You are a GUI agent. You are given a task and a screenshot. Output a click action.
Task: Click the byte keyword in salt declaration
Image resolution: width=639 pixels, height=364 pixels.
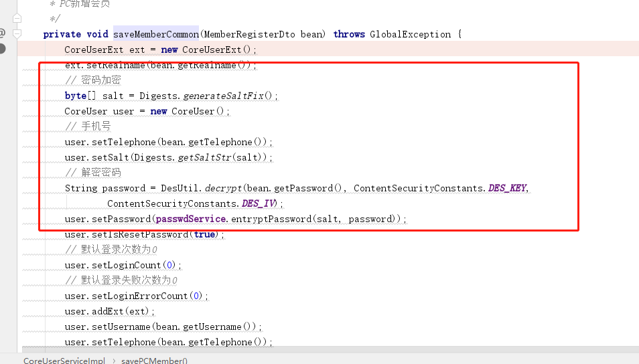point(76,96)
